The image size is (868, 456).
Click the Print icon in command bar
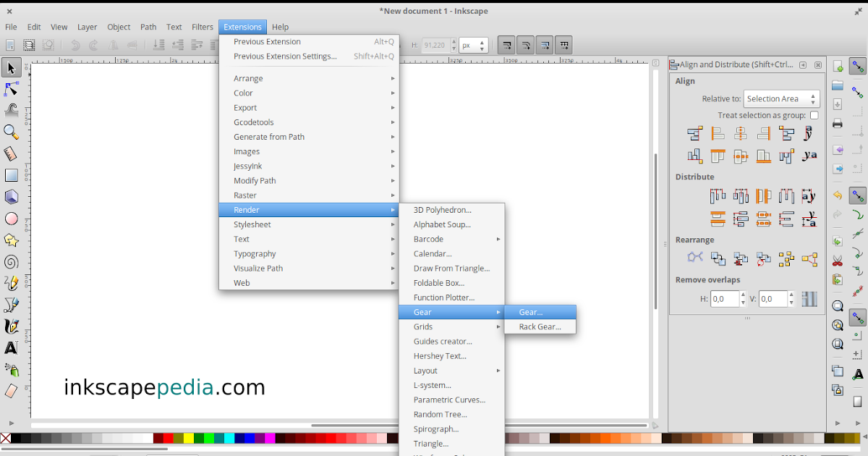tap(838, 123)
